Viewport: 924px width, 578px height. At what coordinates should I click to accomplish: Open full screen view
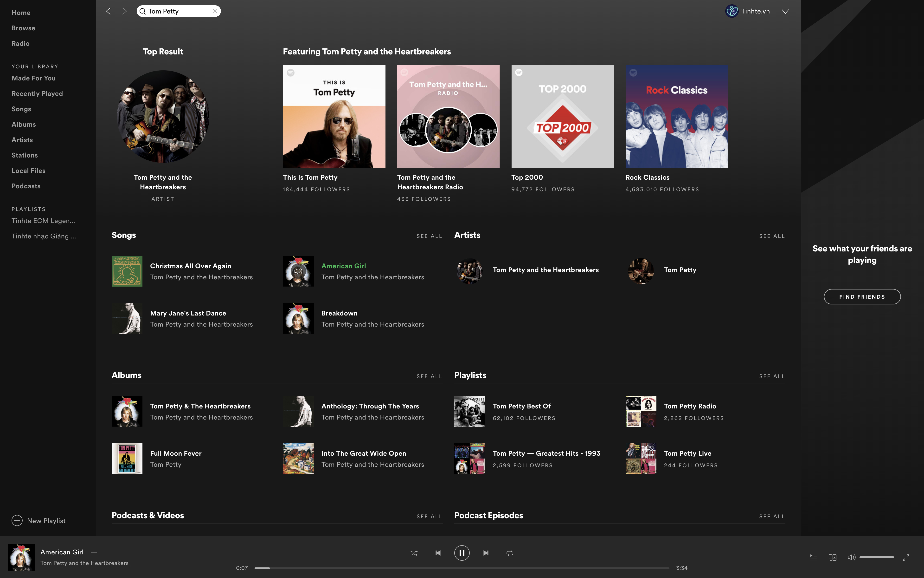pos(906,557)
